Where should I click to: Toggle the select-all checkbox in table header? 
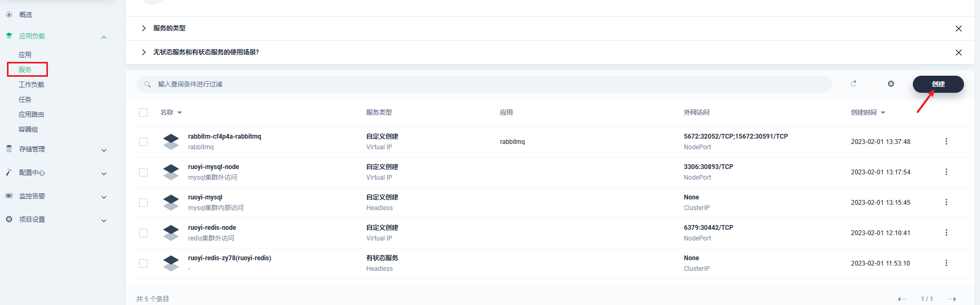[x=143, y=113]
